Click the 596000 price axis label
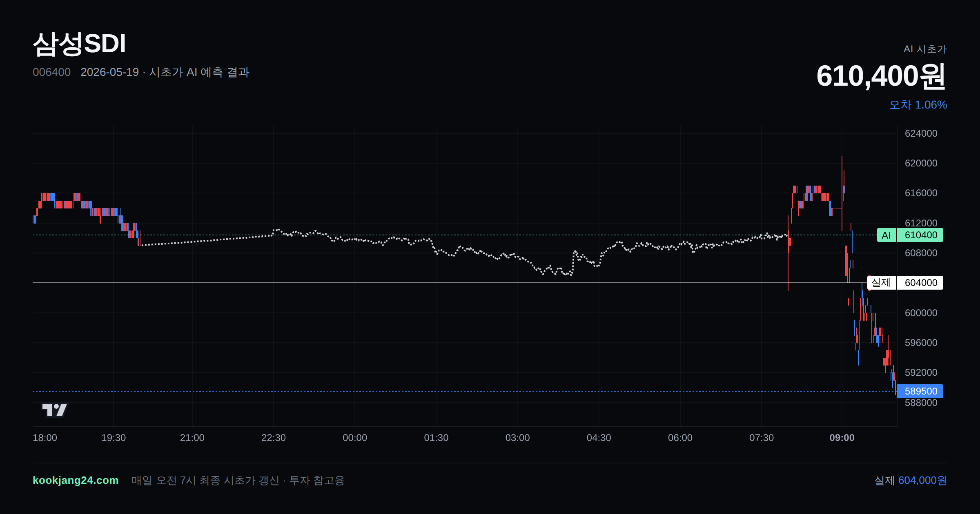The image size is (980, 514). coord(921,343)
